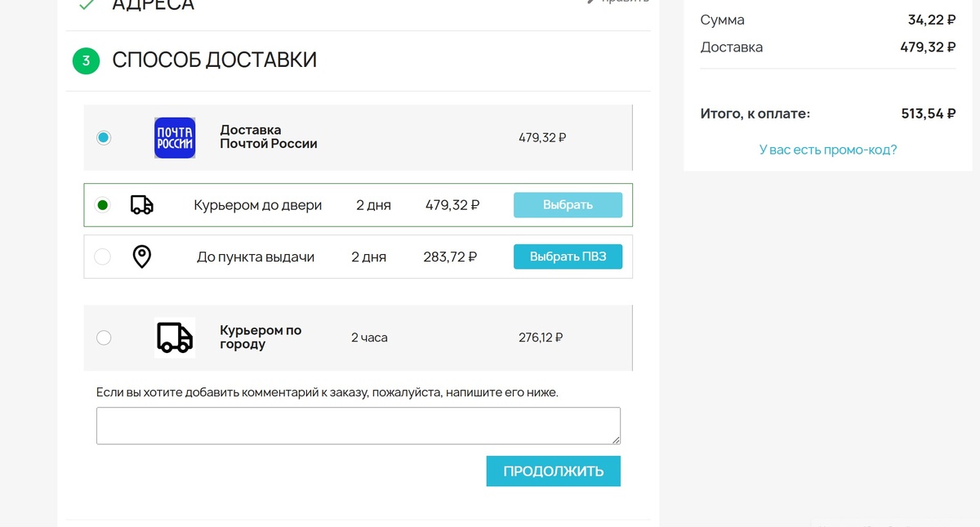Open pickup point selection via Выбрать ПВЗ

568,256
